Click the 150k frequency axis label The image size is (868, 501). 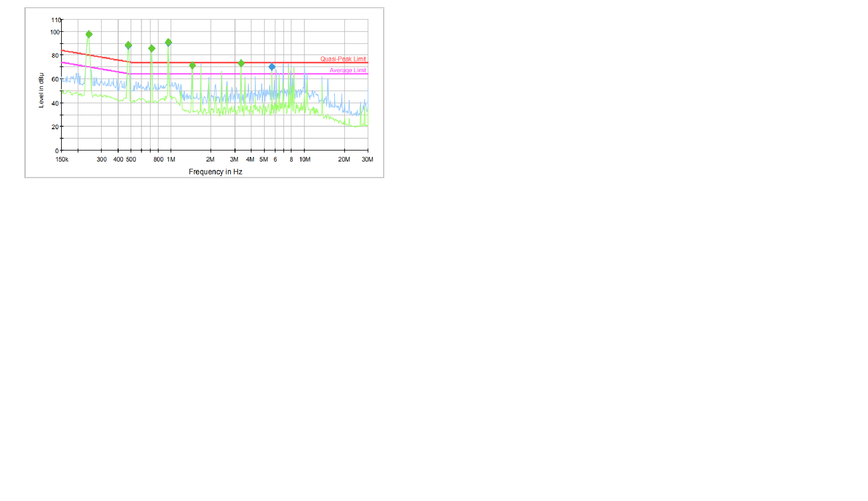tap(62, 159)
